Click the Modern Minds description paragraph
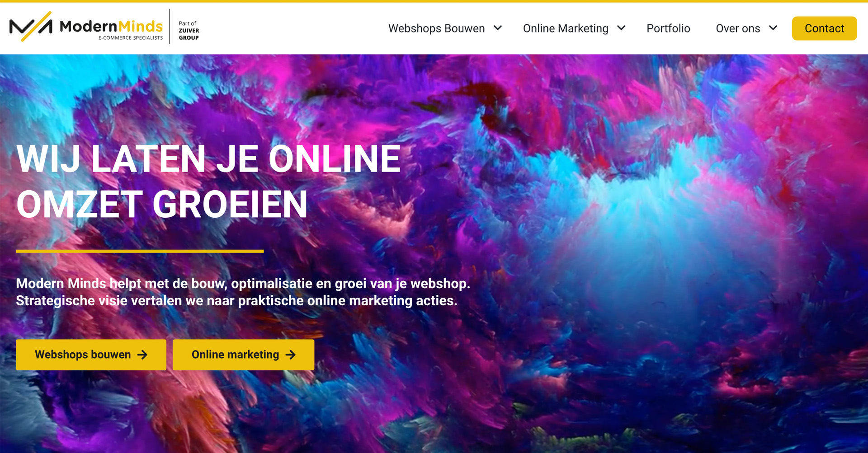Image resolution: width=868 pixels, height=453 pixels. 243,292
